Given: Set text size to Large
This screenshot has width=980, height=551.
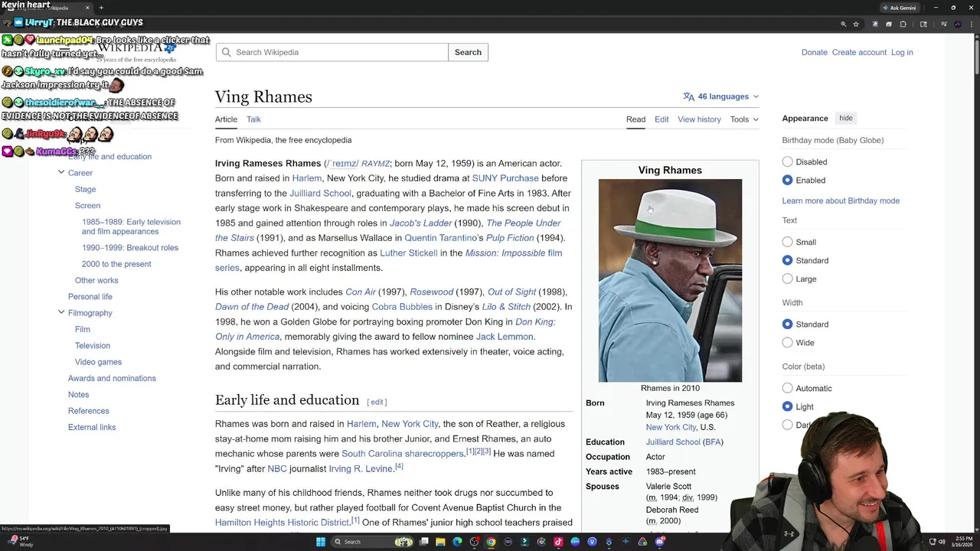Looking at the screenshot, I should 787,279.
